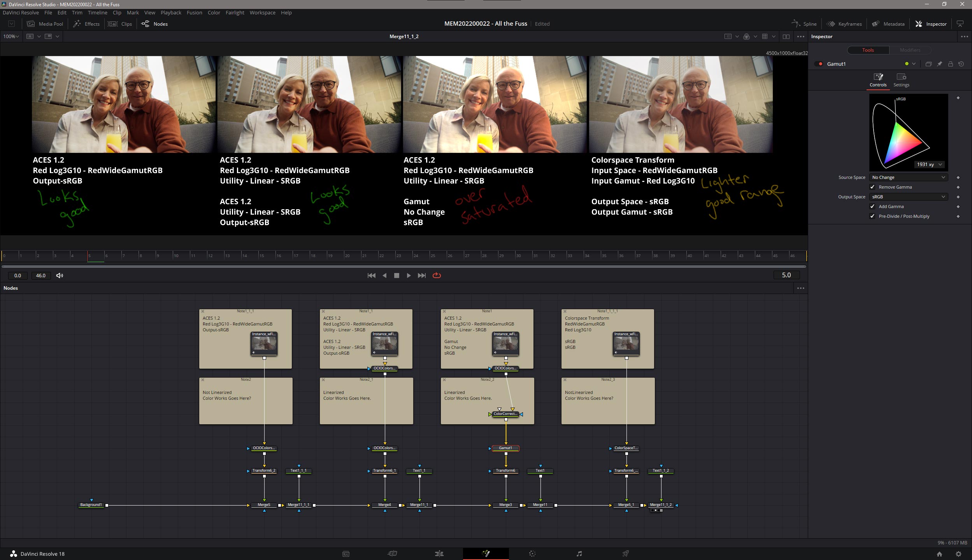
Task: Switch to the Fusion page
Action: [486, 553]
